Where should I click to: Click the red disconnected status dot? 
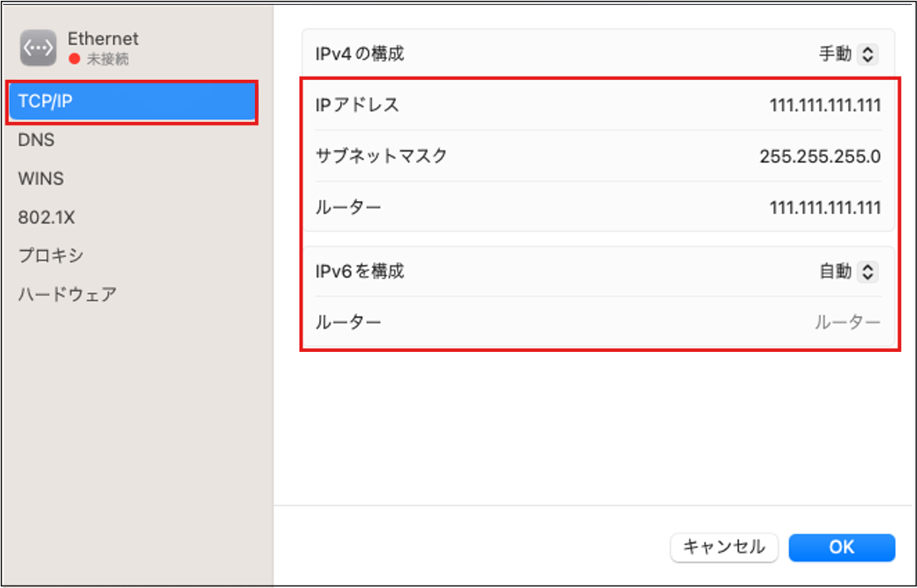pyautogui.click(x=74, y=59)
